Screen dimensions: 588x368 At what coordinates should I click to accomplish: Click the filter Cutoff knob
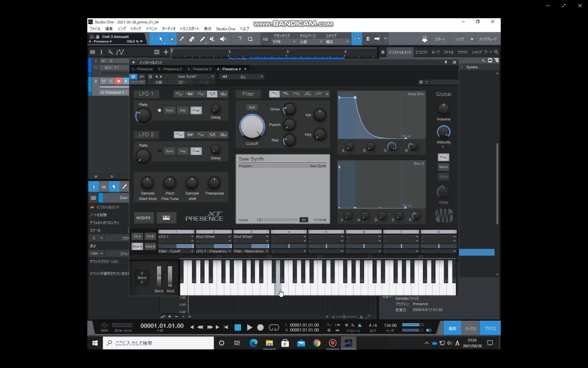tap(252, 127)
